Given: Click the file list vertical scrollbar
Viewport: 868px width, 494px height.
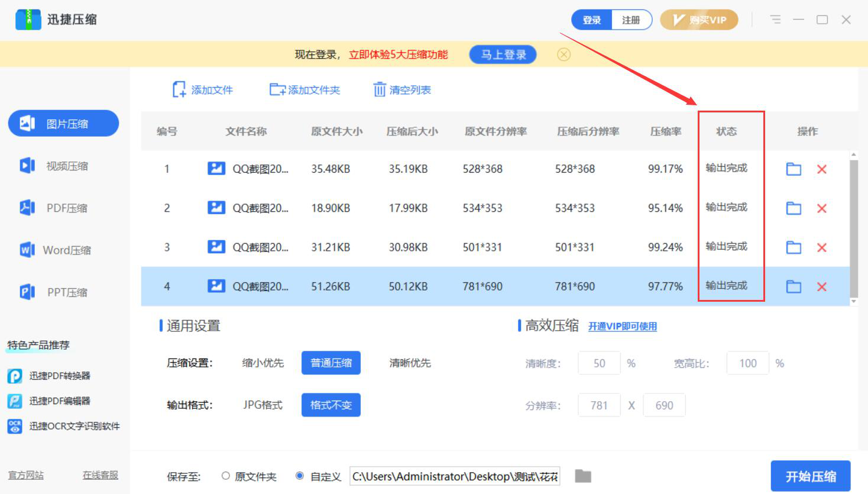Looking at the screenshot, I should point(853,228).
